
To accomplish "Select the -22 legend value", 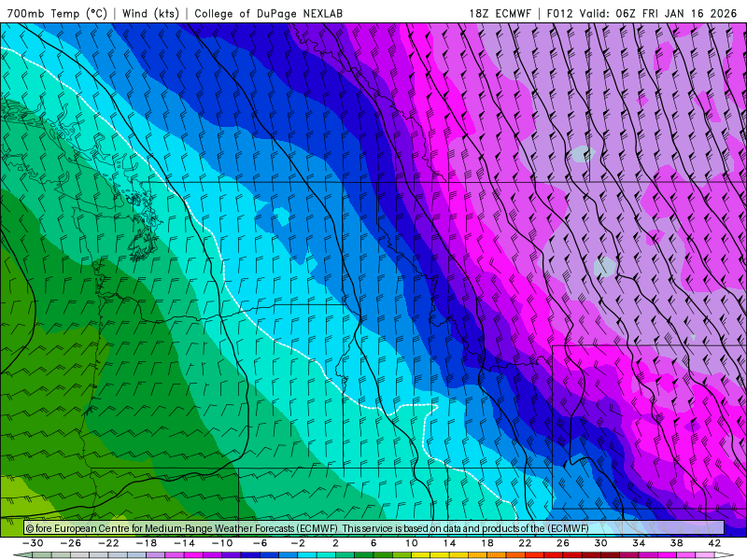I will [x=108, y=543].
